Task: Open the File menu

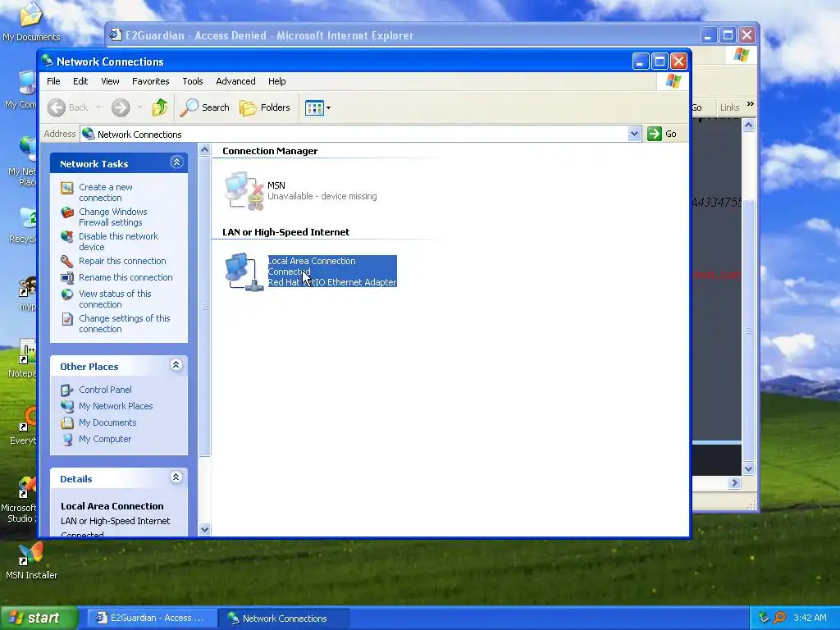Action: [x=53, y=81]
